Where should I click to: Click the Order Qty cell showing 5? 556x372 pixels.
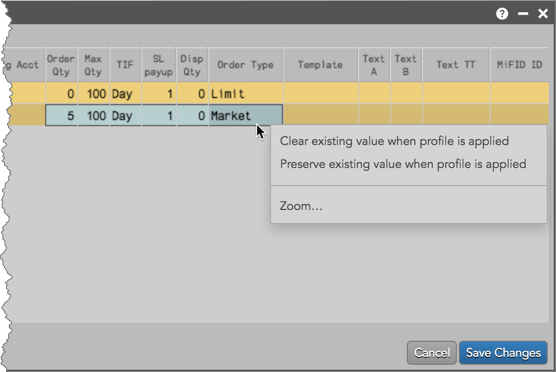[61, 116]
